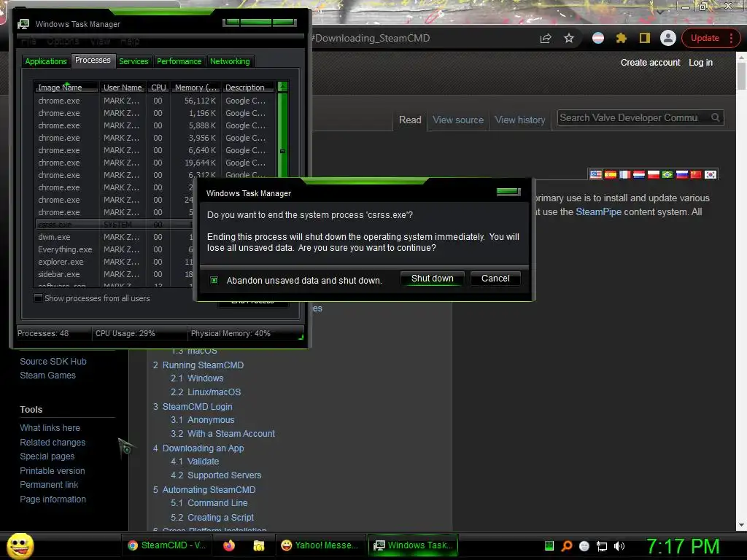Select the Brazilian flag language icon
This screenshot has height=560, width=747.
pos(667,174)
